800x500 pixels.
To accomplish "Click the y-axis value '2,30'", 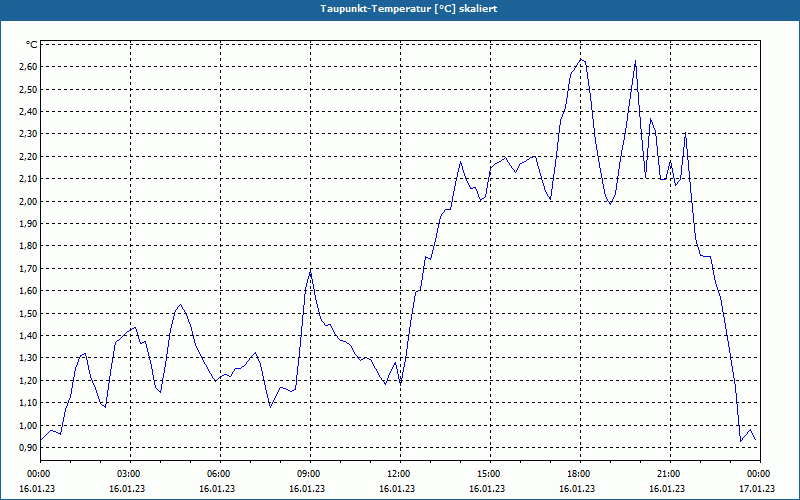I will coord(29,134).
